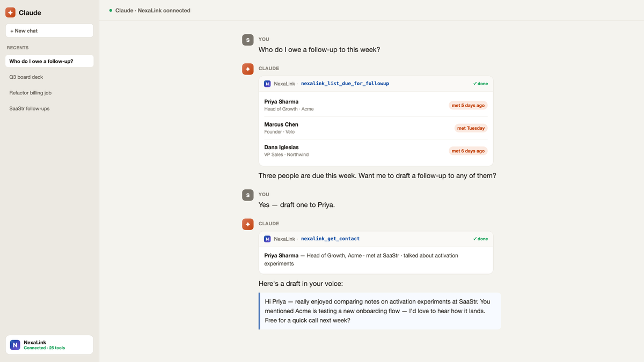Click 'Three people are due this week' message

[x=377, y=175]
